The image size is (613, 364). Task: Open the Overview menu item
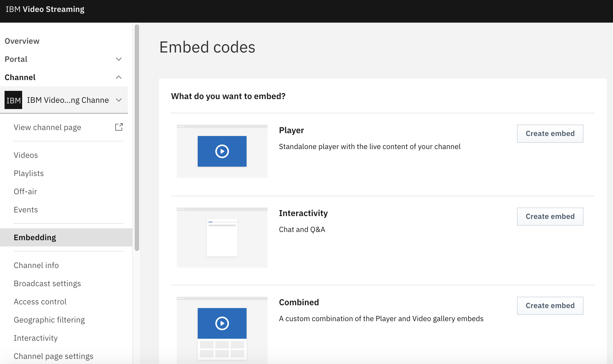22,41
